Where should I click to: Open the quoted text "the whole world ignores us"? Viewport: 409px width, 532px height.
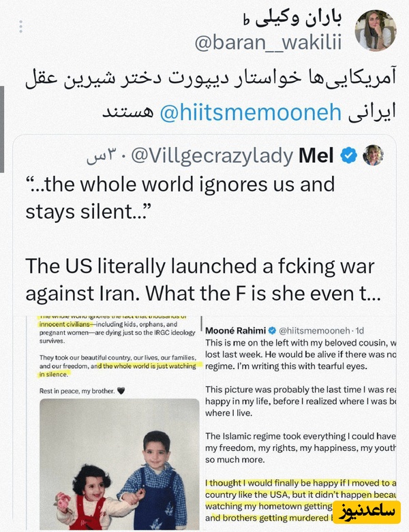click(x=180, y=185)
